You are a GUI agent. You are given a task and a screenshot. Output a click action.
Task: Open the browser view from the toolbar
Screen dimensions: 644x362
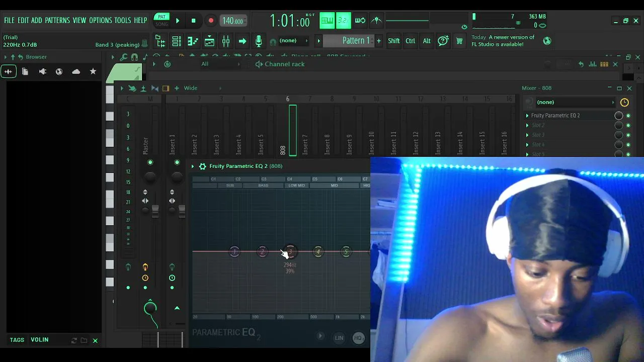pos(160,41)
